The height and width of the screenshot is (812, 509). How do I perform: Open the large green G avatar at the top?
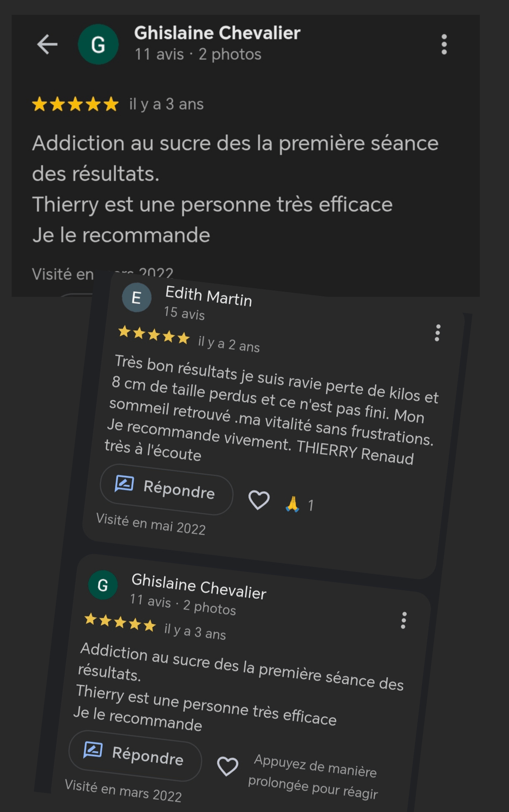[x=98, y=44]
